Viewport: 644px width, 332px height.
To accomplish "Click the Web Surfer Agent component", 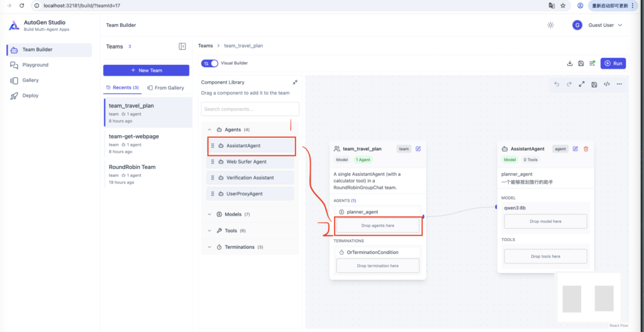I will 250,162.
